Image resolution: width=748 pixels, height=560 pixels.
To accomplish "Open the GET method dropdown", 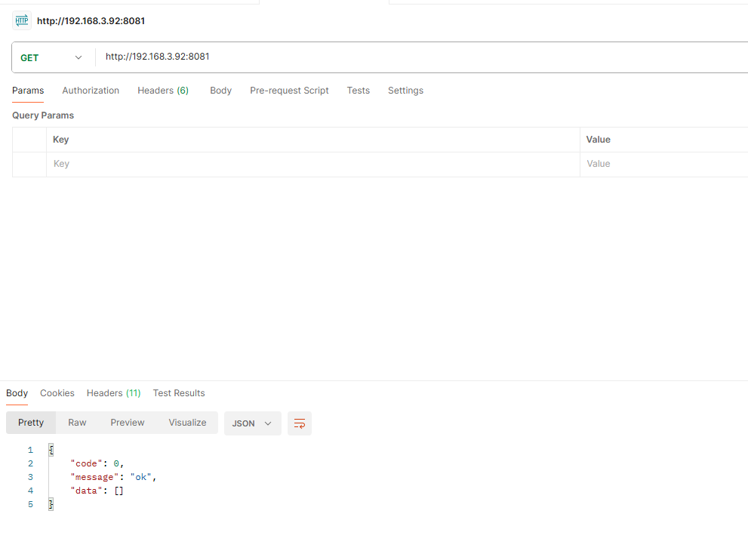I will [x=51, y=57].
